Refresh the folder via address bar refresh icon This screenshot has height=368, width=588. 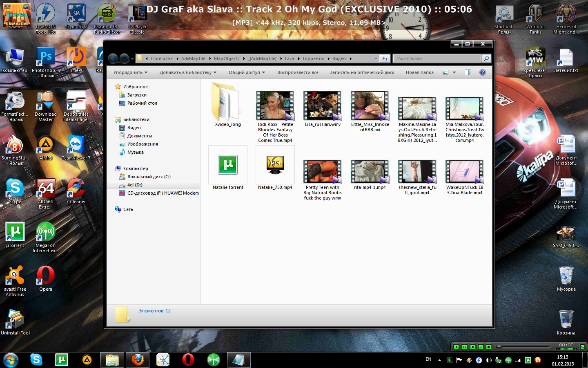point(385,58)
